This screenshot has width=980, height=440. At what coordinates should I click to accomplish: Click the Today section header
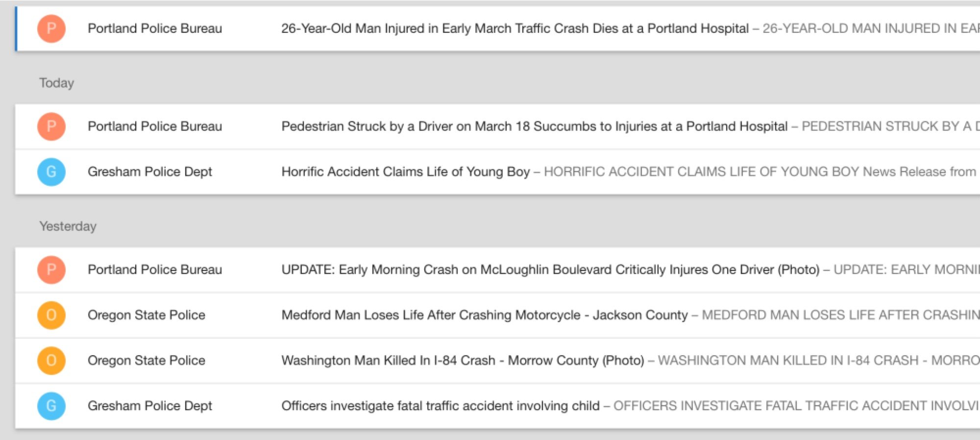tap(57, 83)
